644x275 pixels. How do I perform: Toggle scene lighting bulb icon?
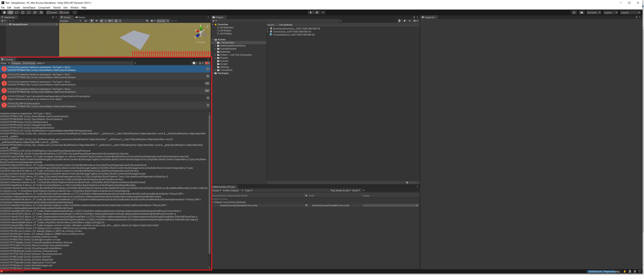coord(92,21)
